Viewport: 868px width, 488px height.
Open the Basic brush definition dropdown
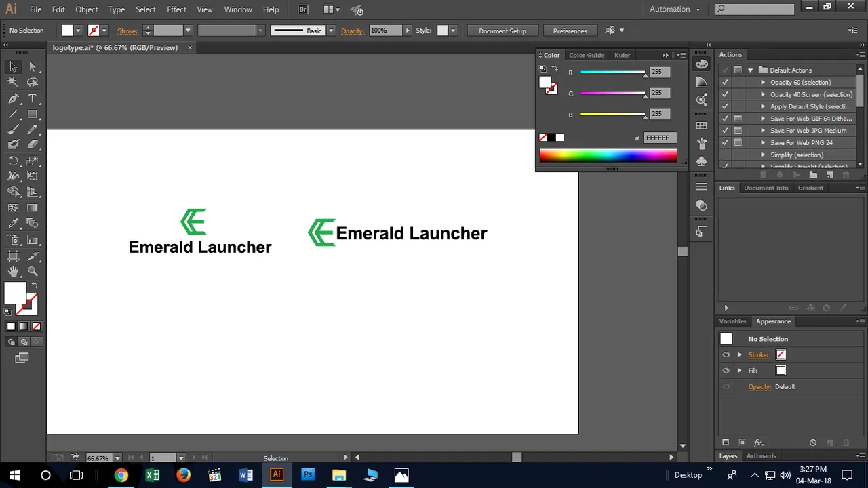tap(331, 30)
